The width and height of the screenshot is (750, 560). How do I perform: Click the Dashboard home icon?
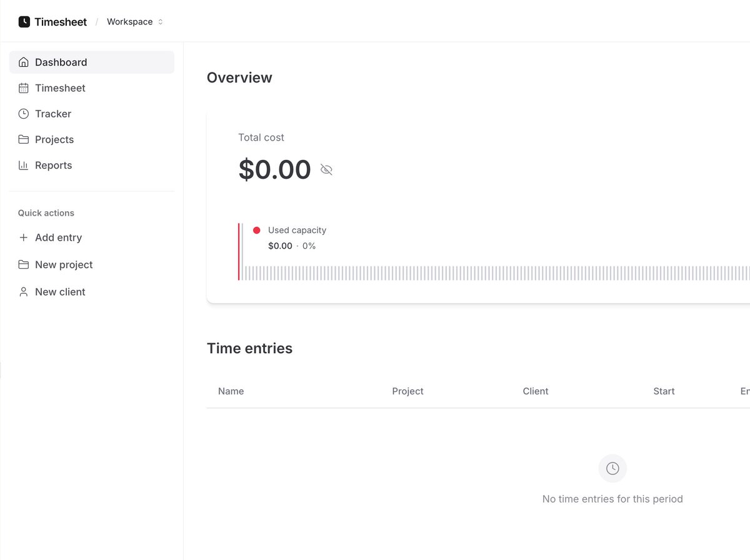pyautogui.click(x=24, y=62)
